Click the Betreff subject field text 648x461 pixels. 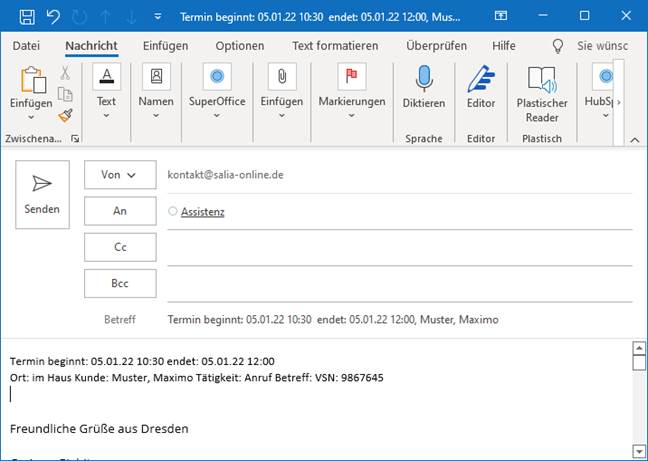point(333,320)
